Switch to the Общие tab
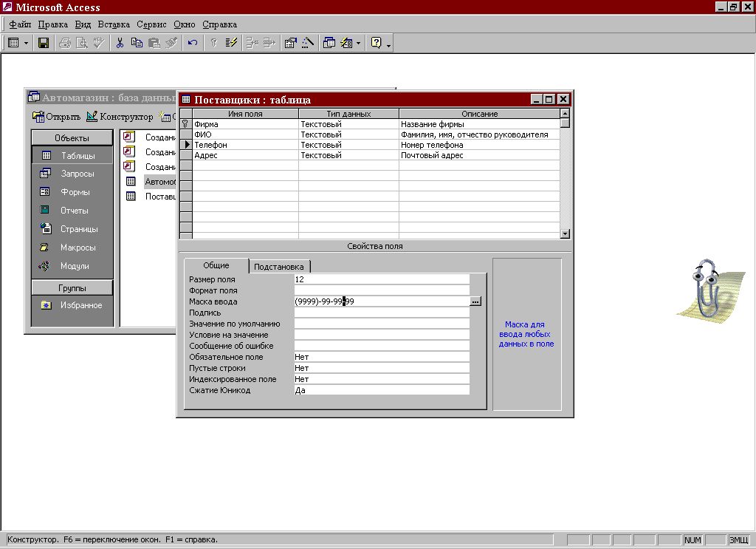This screenshot has width=756, height=549. [x=216, y=265]
